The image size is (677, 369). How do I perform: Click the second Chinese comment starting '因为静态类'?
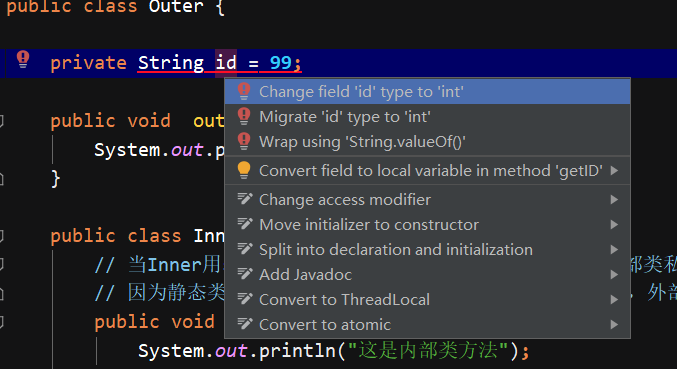(159, 293)
